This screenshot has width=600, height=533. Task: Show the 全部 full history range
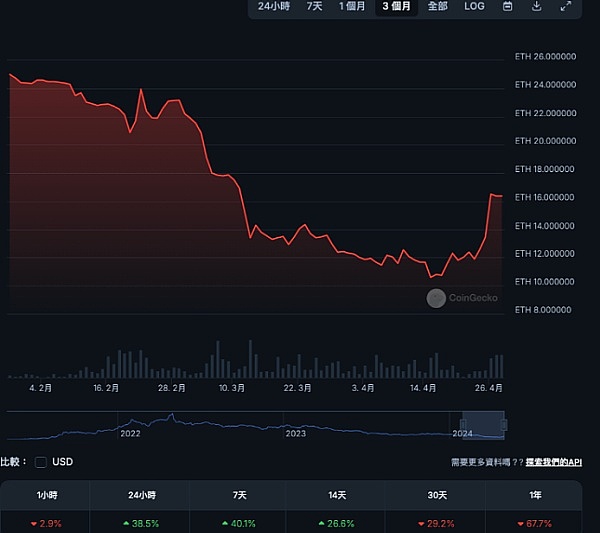tap(437, 6)
